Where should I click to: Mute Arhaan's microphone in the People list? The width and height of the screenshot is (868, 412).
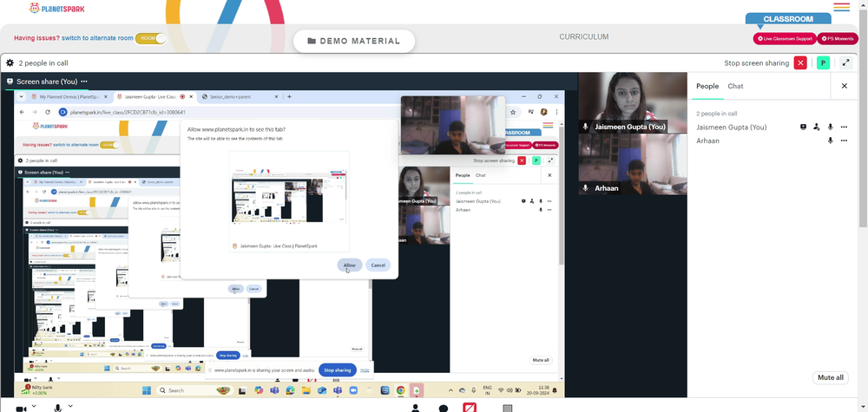(830, 141)
